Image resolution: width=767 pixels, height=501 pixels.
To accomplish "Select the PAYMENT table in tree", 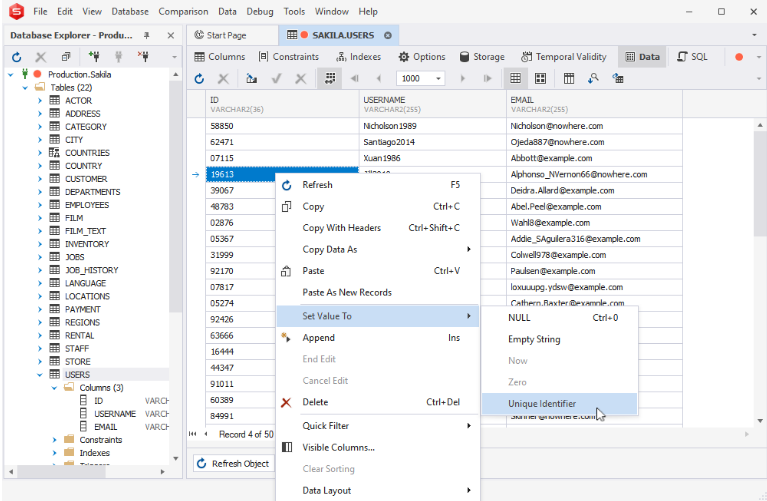I will point(82,309).
